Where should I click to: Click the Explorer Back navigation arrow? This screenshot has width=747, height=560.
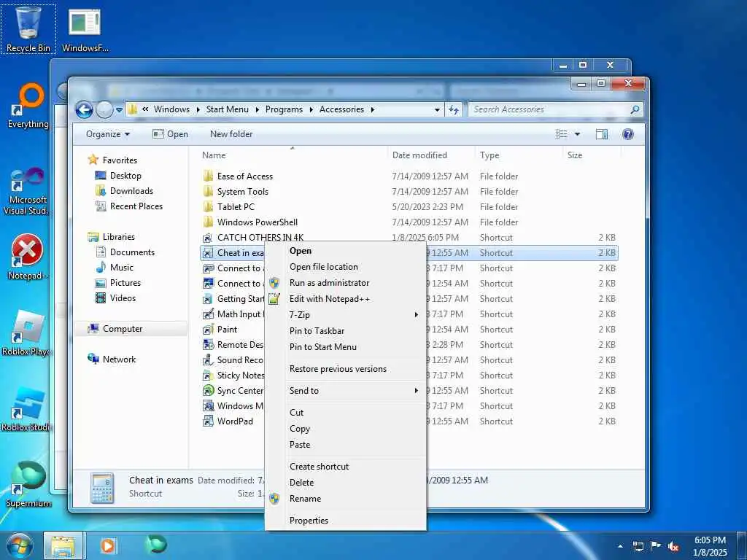[85, 110]
